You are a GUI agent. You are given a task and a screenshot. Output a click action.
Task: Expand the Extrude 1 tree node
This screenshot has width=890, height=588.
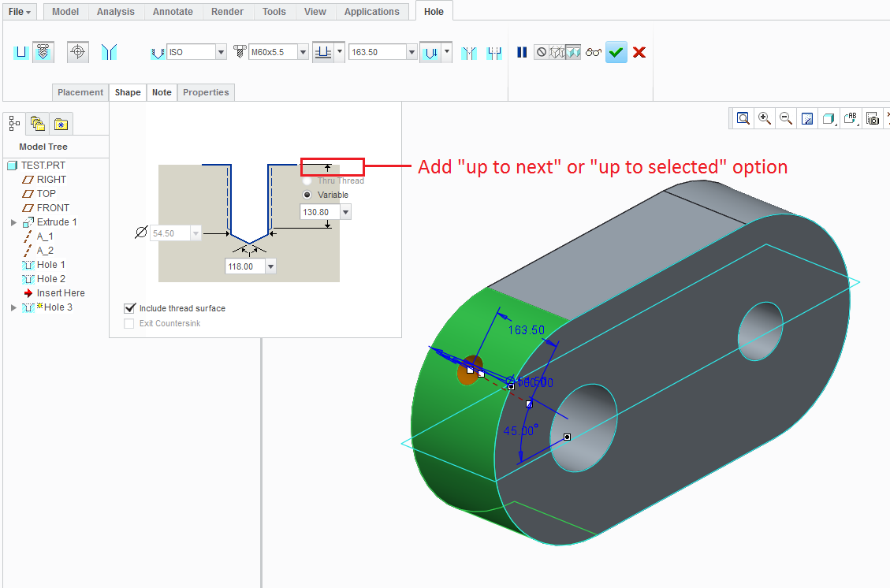13,222
